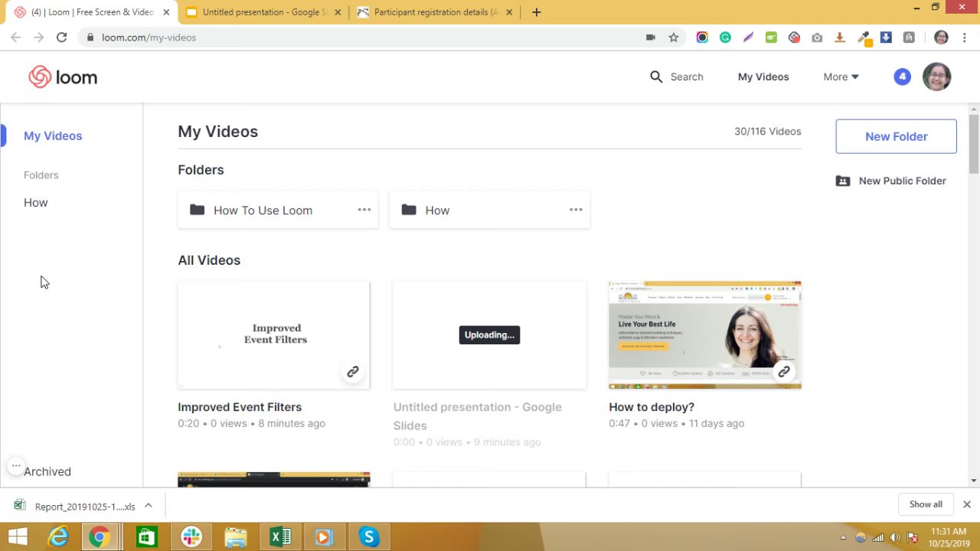Open the Chrome profile avatar in toolbar

[941, 37]
